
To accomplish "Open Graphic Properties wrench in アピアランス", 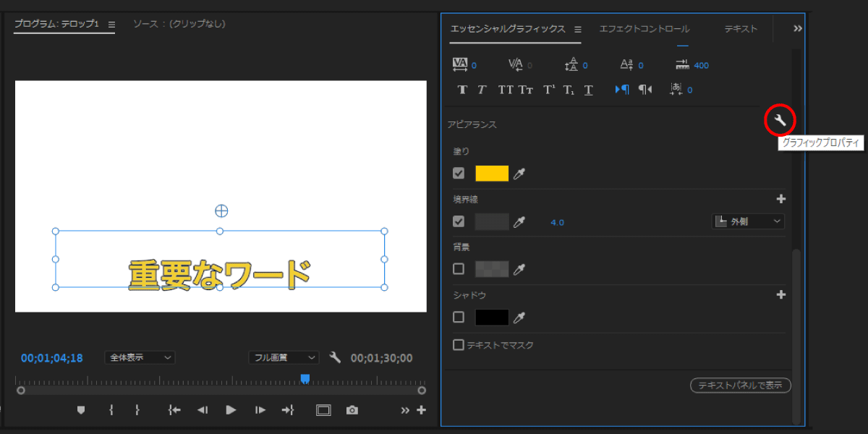I will [780, 121].
